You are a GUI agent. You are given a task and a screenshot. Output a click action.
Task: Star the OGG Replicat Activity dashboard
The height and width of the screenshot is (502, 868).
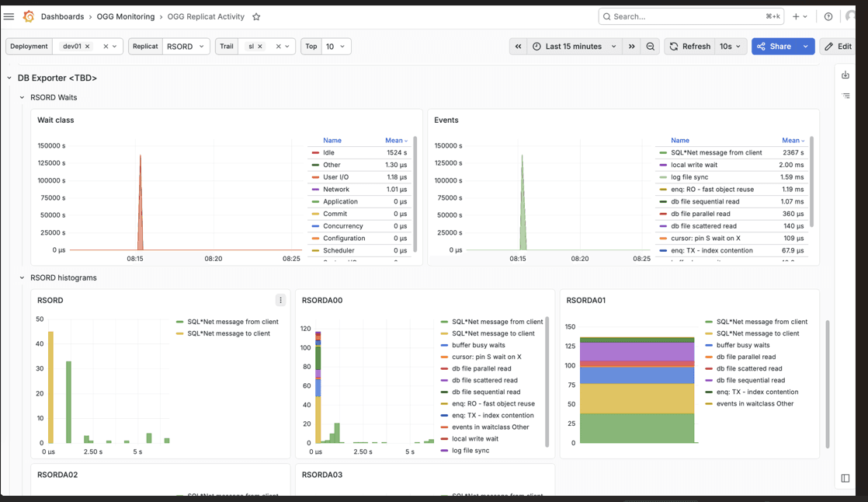(x=256, y=16)
